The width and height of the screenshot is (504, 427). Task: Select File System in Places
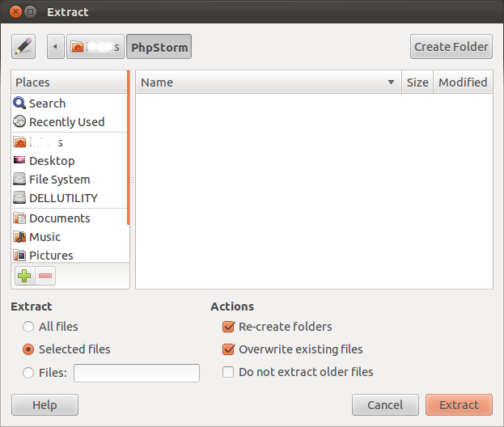coord(70,180)
